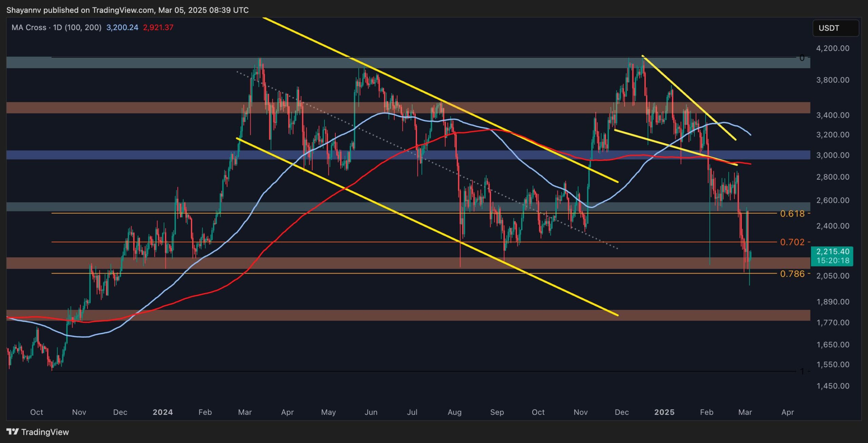Click the Aug label on time axis
868x443 pixels.
[x=454, y=412]
